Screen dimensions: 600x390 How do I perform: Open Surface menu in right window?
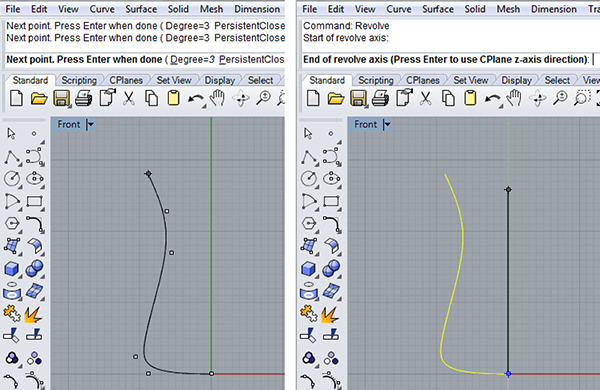(x=438, y=9)
